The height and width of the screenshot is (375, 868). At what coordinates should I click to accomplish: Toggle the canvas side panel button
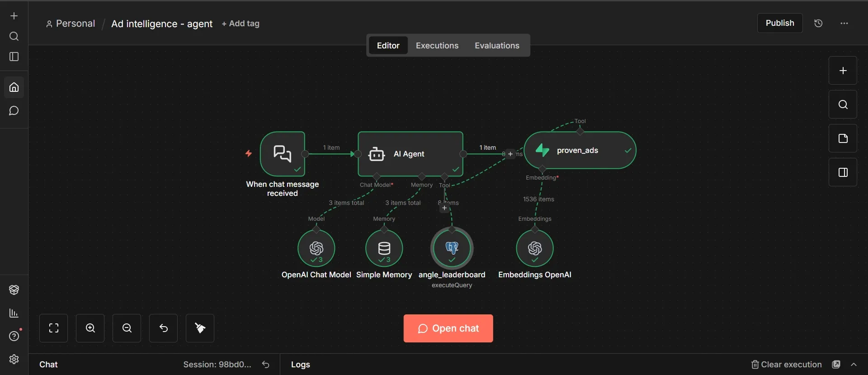[x=843, y=172]
